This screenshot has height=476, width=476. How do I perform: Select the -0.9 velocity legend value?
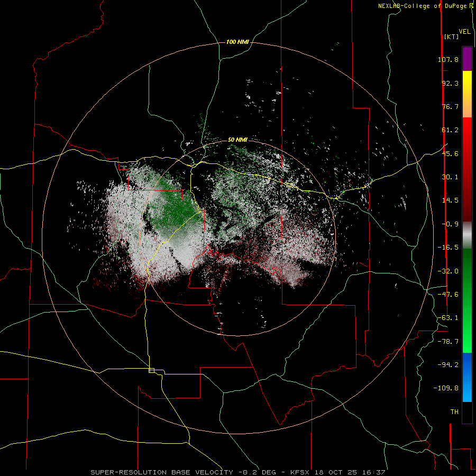pos(450,224)
